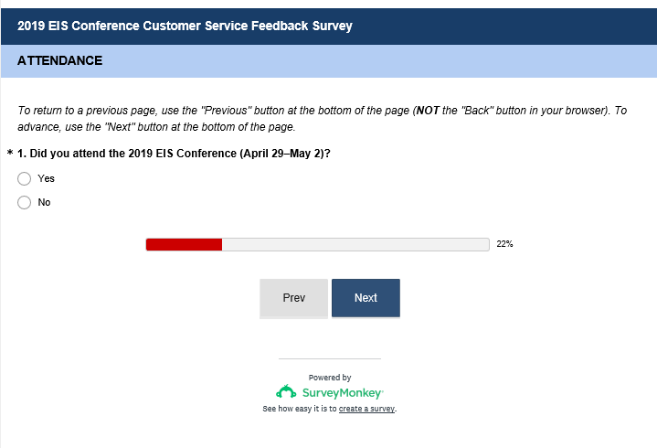Click the 22% progress label
Image resolution: width=657 pixels, height=448 pixels.
pyautogui.click(x=505, y=244)
